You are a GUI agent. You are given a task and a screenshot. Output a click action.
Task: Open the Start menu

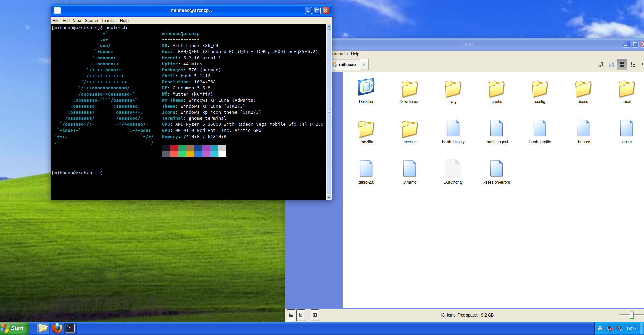tap(14, 328)
